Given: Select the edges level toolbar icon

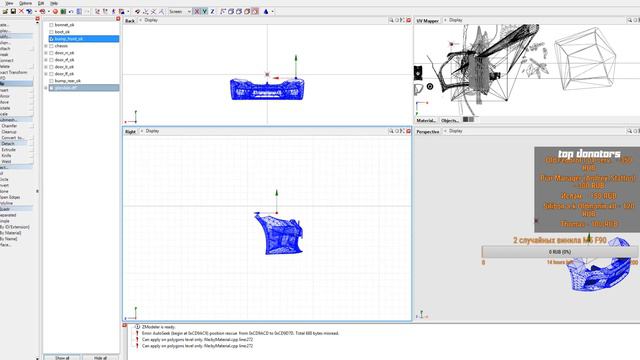Looking at the screenshot, I should tap(231, 11).
